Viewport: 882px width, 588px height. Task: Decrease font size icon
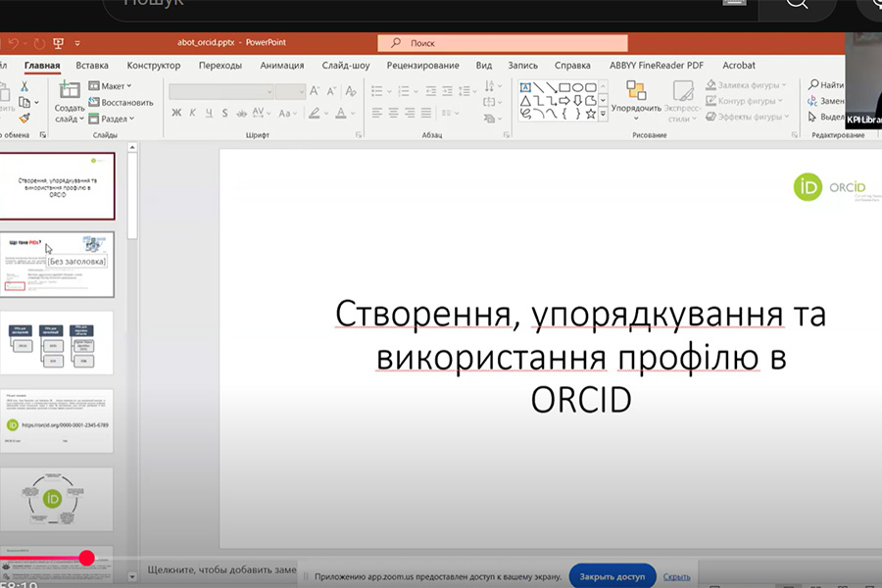[x=332, y=90]
